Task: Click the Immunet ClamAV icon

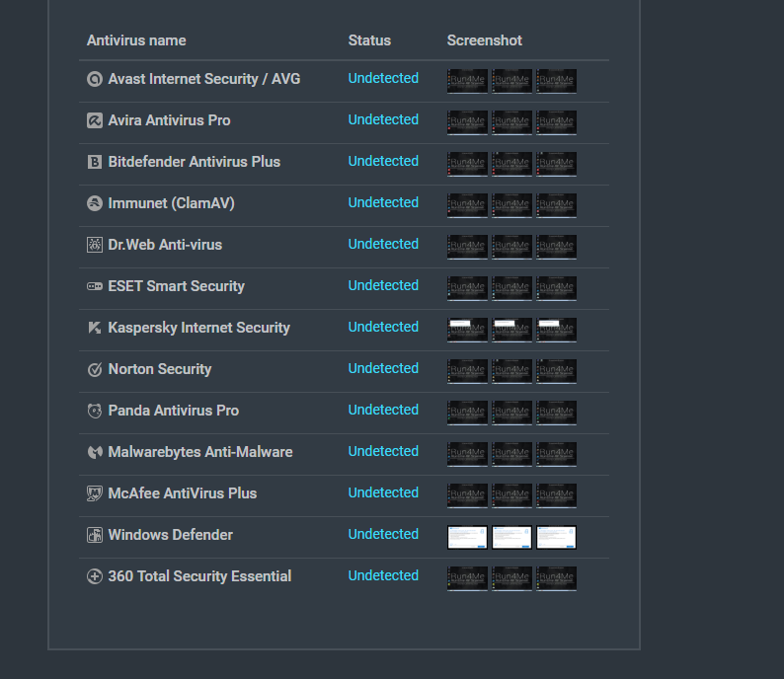Action: [x=95, y=203]
